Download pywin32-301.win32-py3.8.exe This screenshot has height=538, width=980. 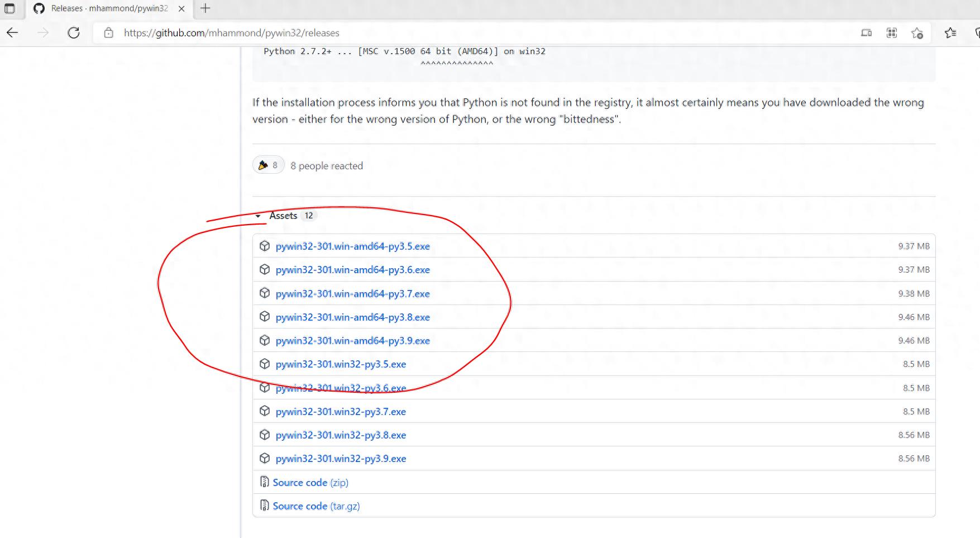341,435
